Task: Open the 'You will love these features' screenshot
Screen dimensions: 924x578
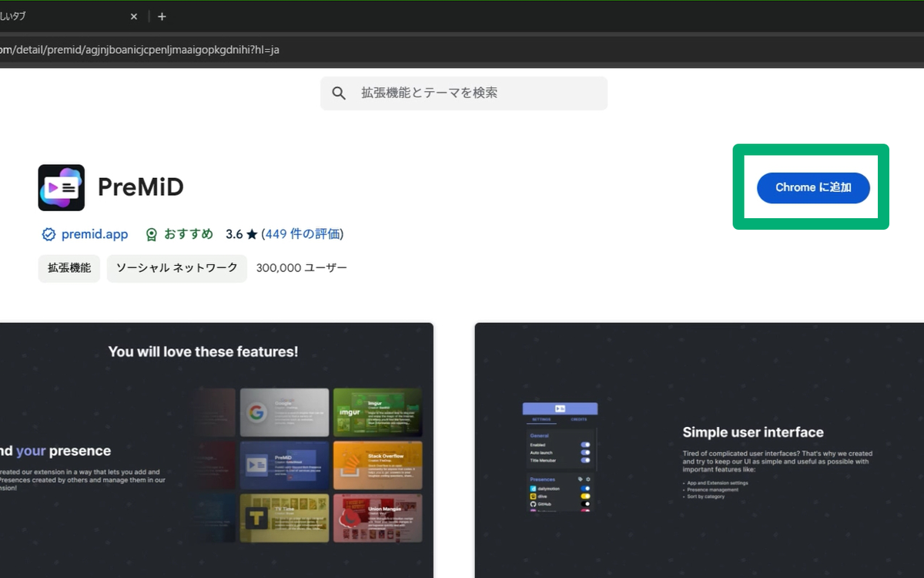Action: (216, 450)
